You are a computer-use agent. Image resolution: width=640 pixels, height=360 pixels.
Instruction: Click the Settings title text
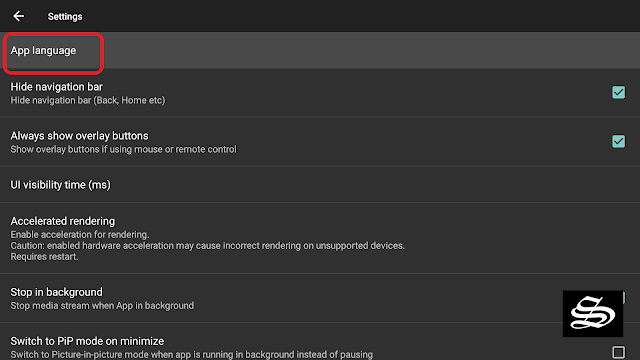pos(65,17)
